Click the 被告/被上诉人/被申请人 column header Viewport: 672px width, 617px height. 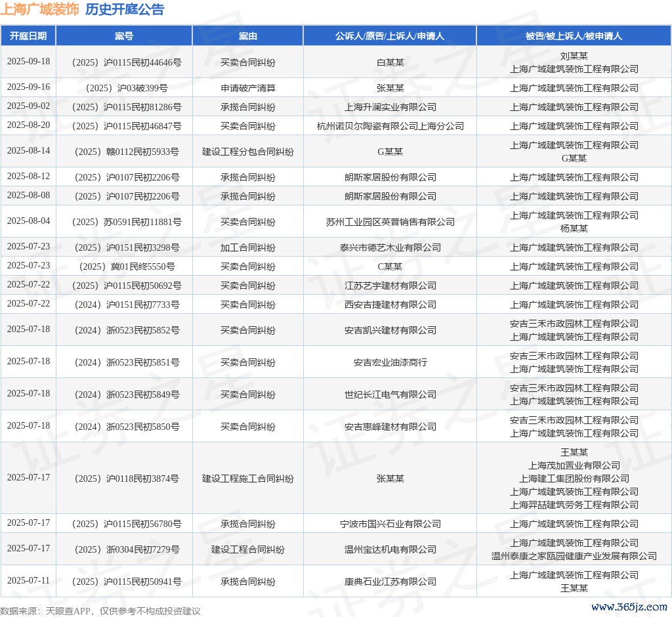tap(574, 36)
